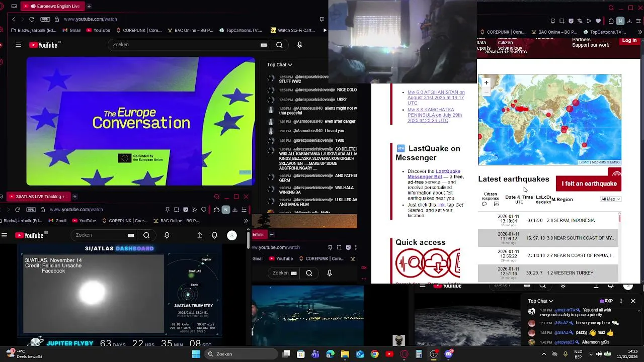Screen dimensions: 644x362
Task: Select the WESTERN TURKEY earthquake row
Action: tap(548, 273)
